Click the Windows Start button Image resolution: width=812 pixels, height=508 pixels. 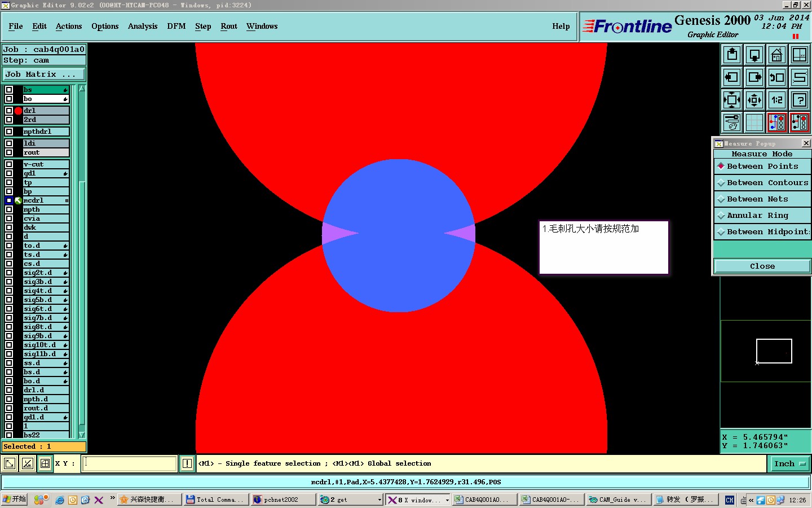click(14, 500)
